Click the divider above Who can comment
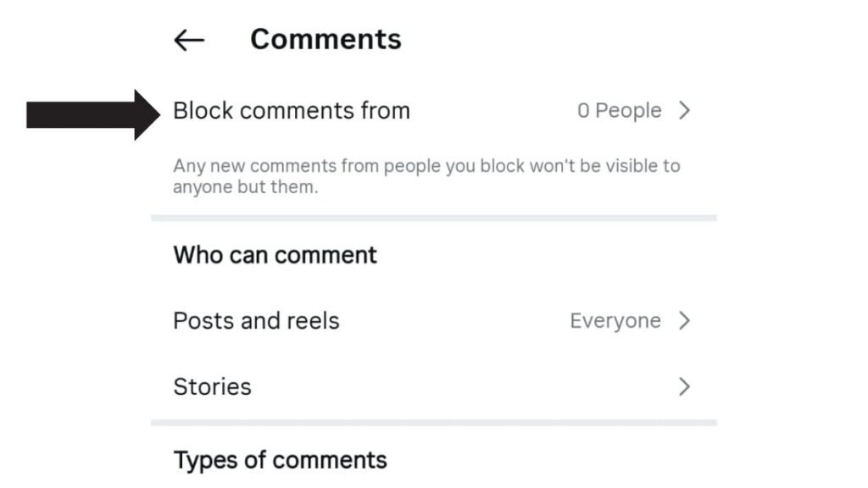 [433, 219]
